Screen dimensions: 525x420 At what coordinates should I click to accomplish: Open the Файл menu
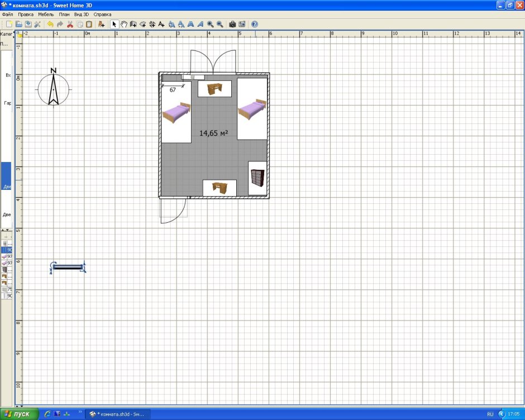click(7, 15)
